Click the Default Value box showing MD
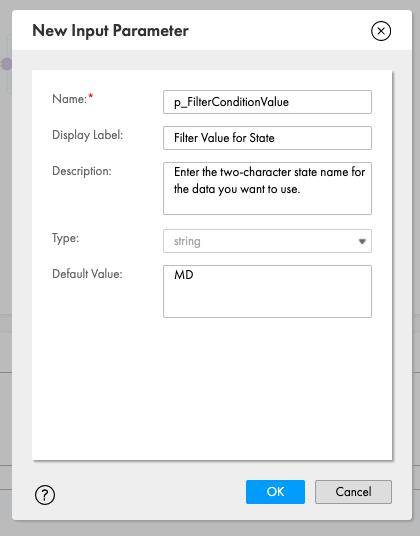The image size is (420, 536). pyautogui.click(x=267, y=291)
